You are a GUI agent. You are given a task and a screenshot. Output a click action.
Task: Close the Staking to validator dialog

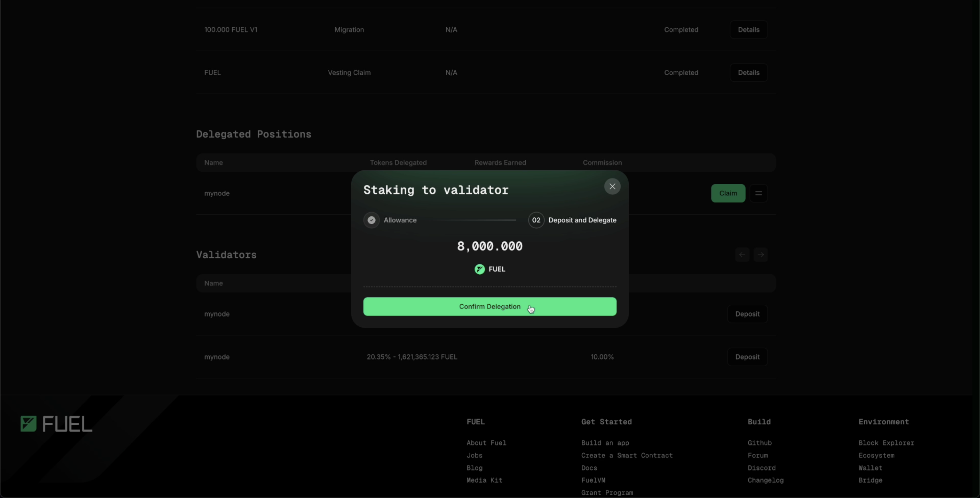click(612, 187)
